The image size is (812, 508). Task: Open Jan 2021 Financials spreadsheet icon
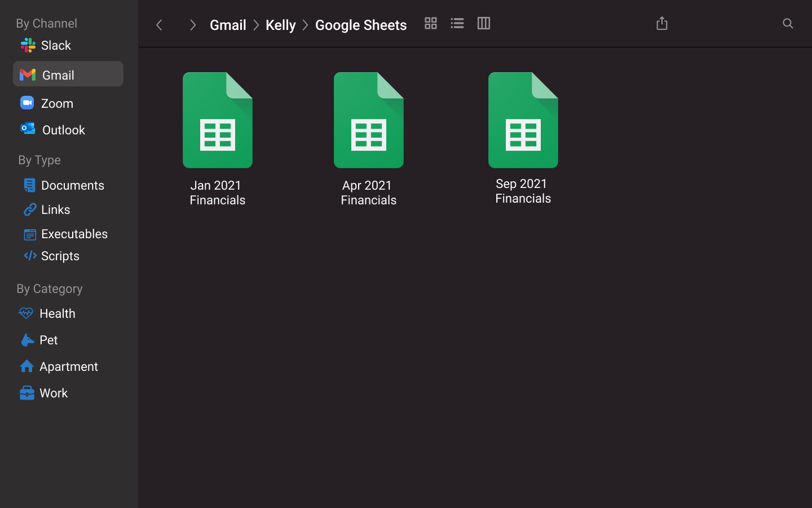[x=218, y=120]
